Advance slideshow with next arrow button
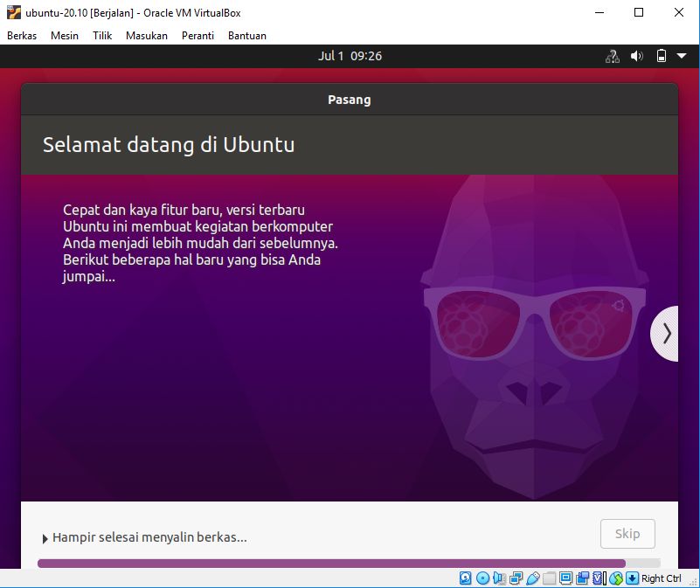Screen dimensions: 700x588 [x=665, y=334]
